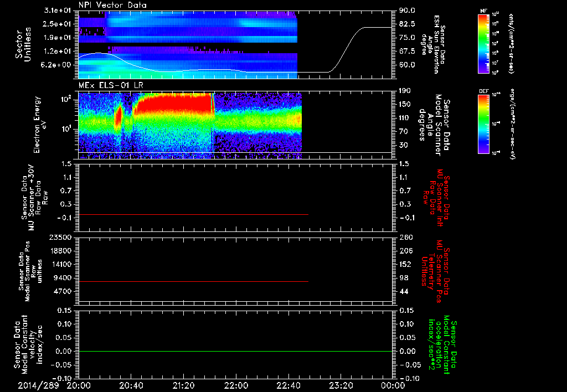
Task: Click the "1.2e+01" sector tick value
Action: pos(59,51)
